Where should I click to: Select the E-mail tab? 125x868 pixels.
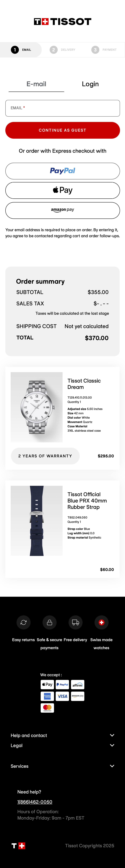(x=36, y=84)
